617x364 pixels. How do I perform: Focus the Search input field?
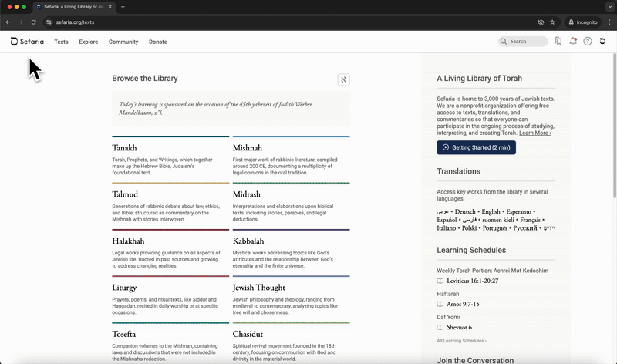[x=523, y=42]
